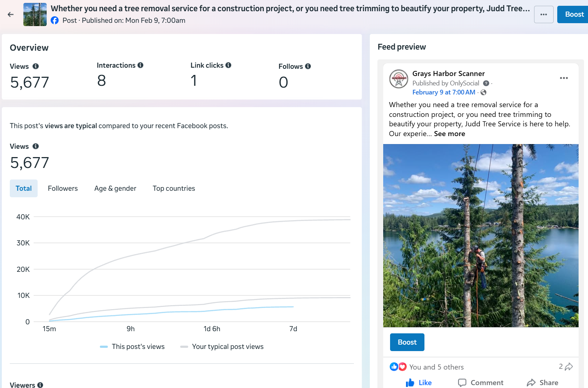Show the Top countries tab

[174, 189]
